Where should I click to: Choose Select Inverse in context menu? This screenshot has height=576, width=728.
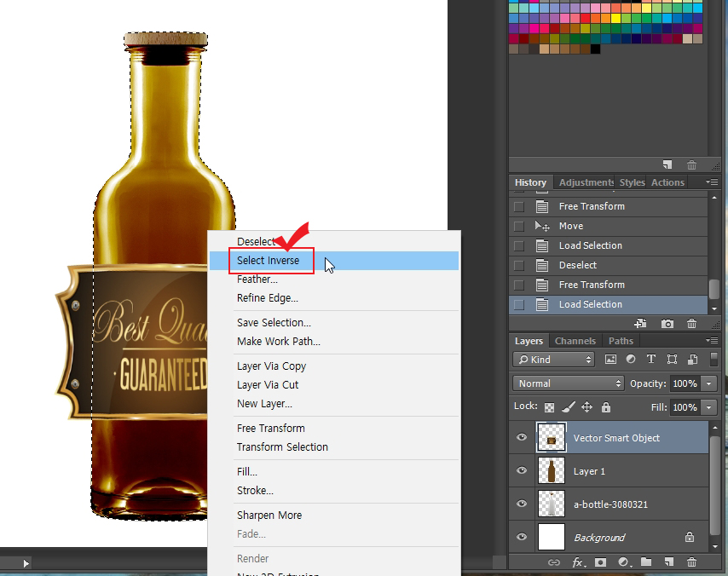pos(334,261)
